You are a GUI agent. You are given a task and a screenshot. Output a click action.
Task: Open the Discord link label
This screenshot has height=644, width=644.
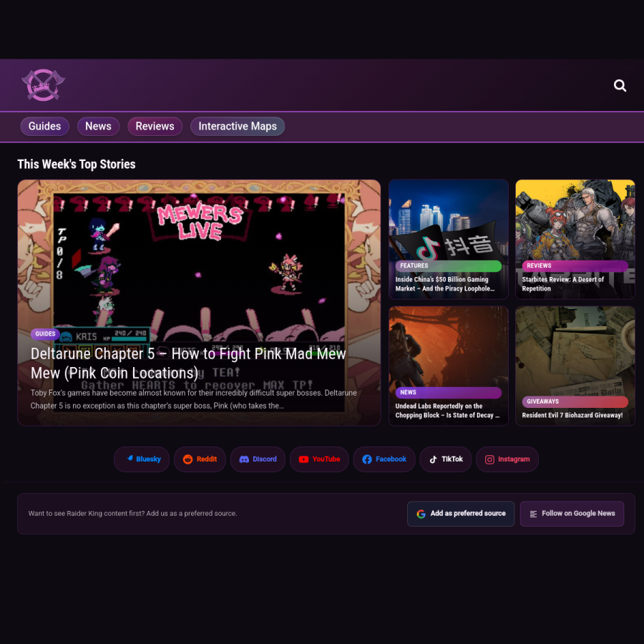pyautogui.click(x=265, y=459)
